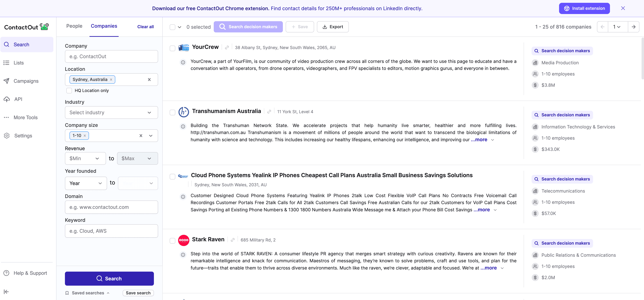Remove the 1-10 company size tag
The width and height of the screenshot is (644, 300).
[85, 136]
